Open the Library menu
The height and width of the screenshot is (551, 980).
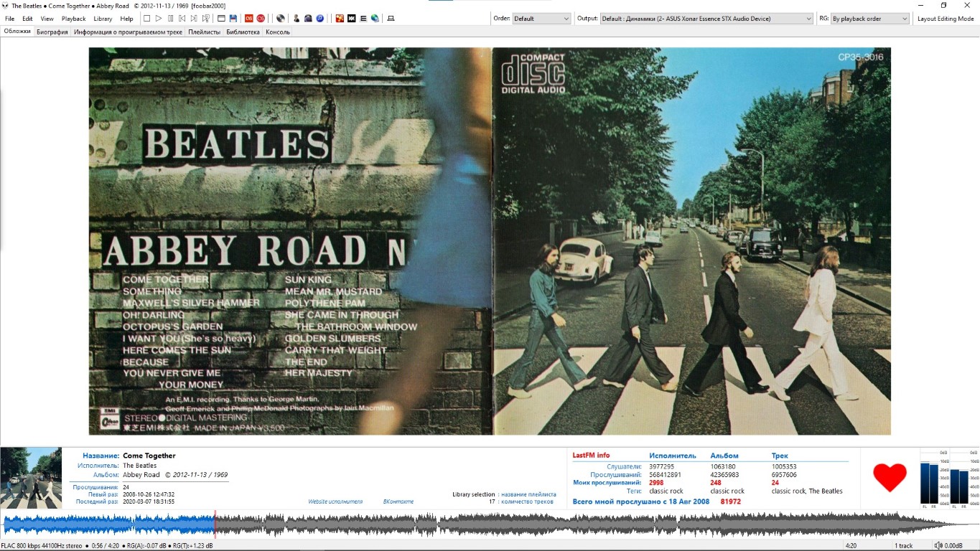[103, 19]
